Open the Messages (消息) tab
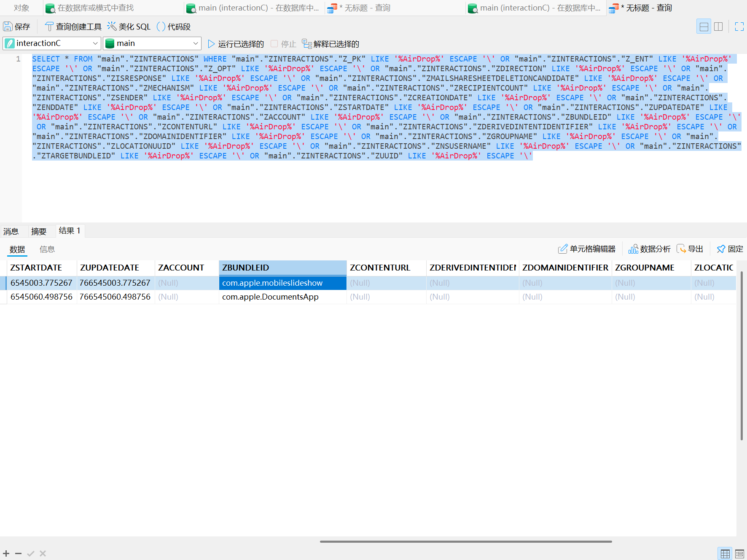 (11, 231)
